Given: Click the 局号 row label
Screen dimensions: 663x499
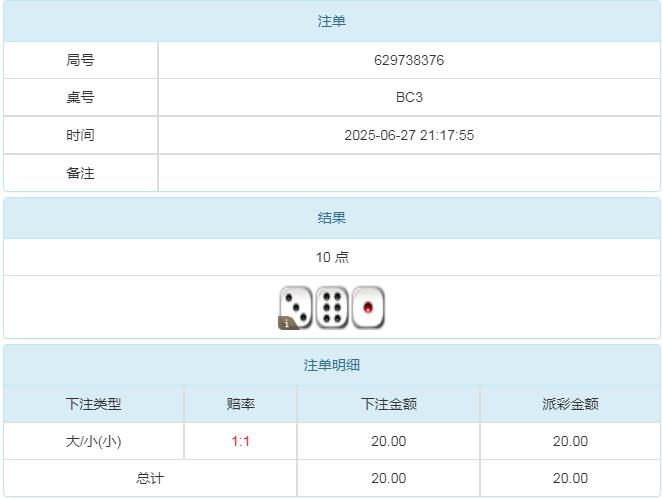Looking at the screenshot, I should pos(80,60).
